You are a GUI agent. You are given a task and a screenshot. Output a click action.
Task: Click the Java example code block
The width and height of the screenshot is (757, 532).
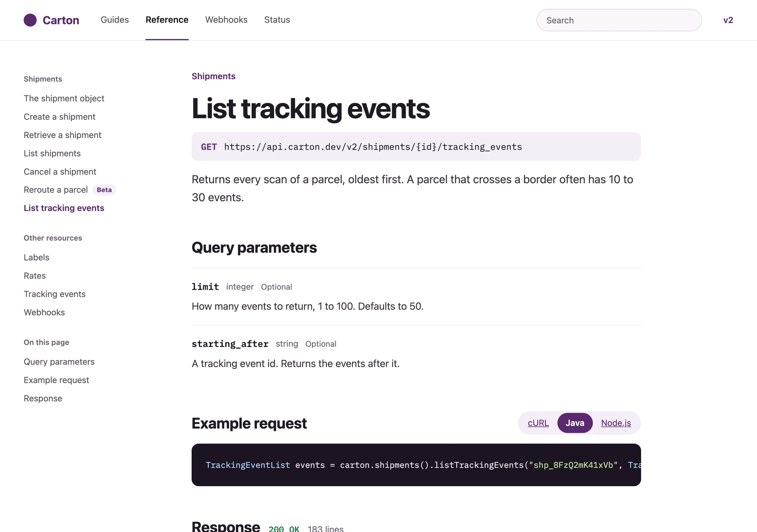416,465
